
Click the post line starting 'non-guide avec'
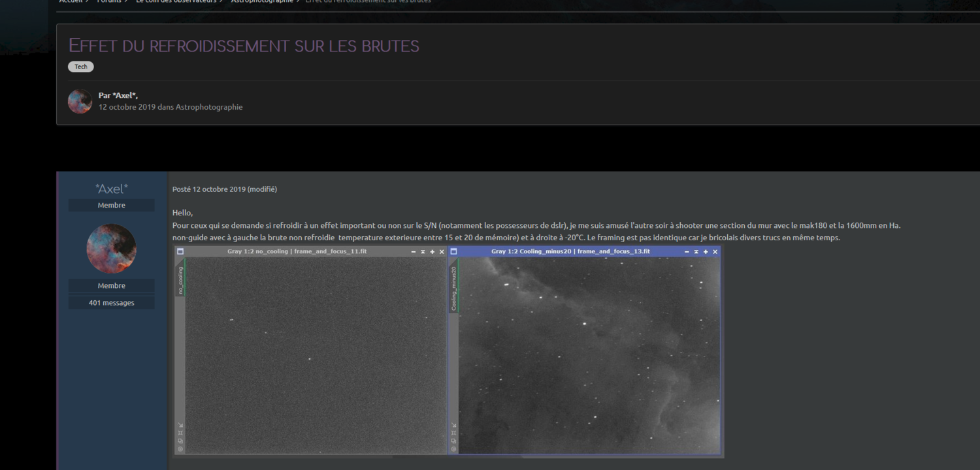506,238
